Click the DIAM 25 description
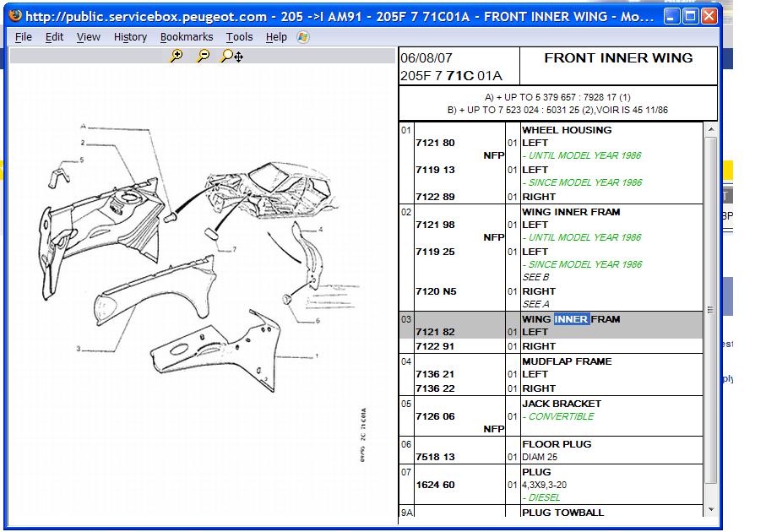The image size is (766, 532). point(540,457)
